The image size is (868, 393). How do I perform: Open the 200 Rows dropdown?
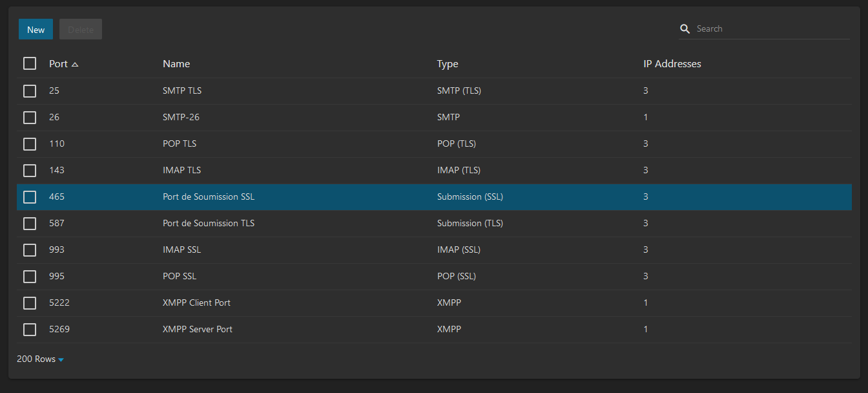point(40,359)
